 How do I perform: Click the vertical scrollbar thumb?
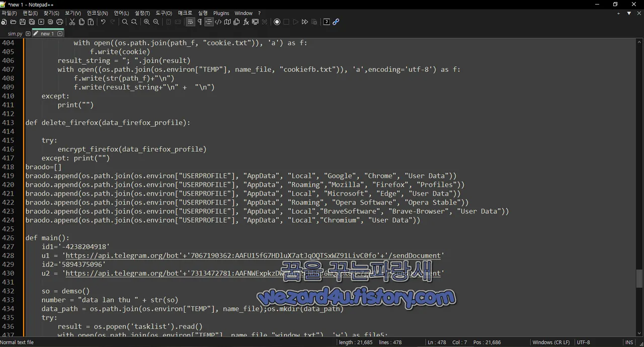[x=639, y=278]
